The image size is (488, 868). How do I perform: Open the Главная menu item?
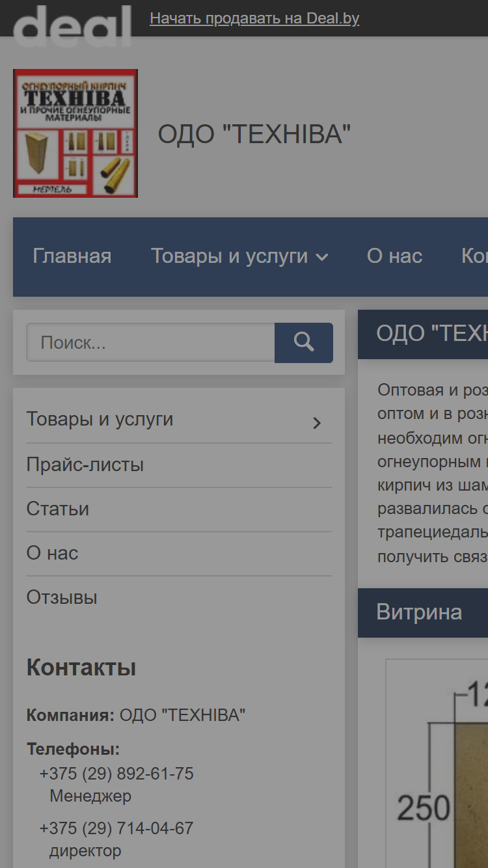(72, 256)
